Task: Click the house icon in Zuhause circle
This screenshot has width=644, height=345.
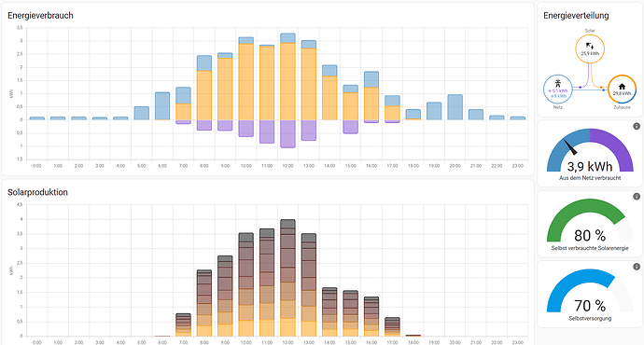Action: click(622, 87)
